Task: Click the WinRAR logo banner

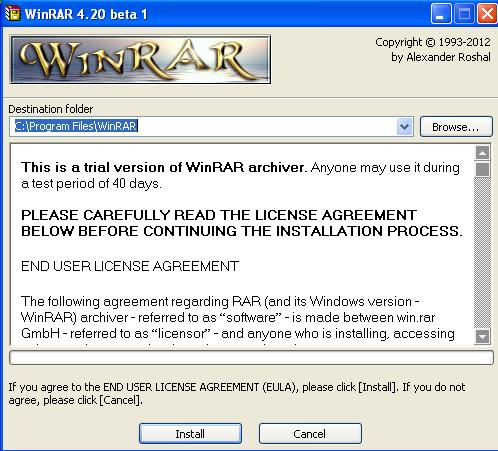Action: coord(140,59)
